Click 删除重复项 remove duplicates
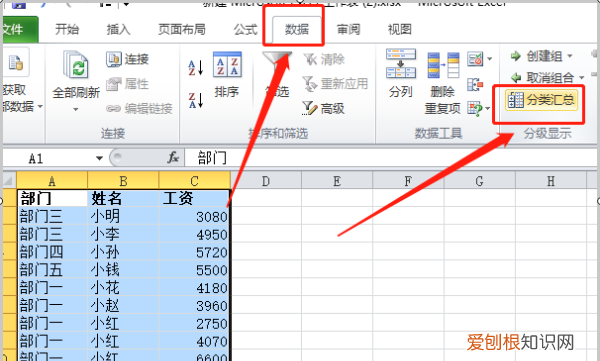Image resolution: width=600 pixels, height=361 pixels. (x=443, y=82)
